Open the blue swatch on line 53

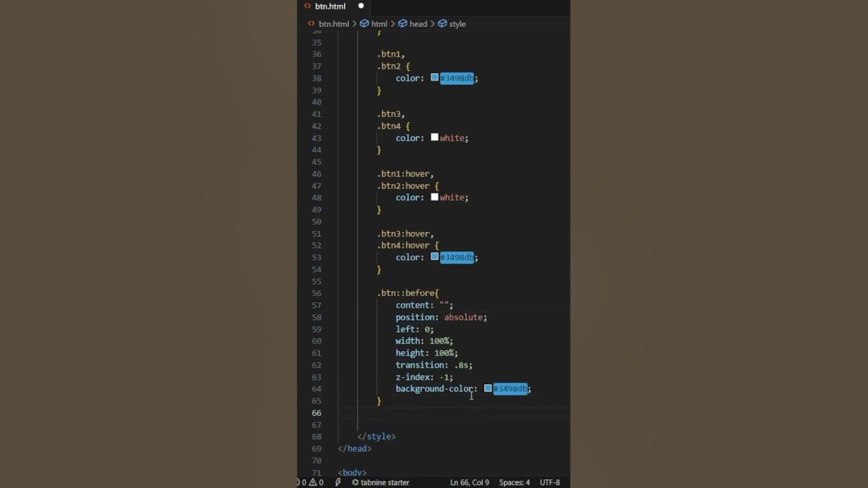(435, 257)
